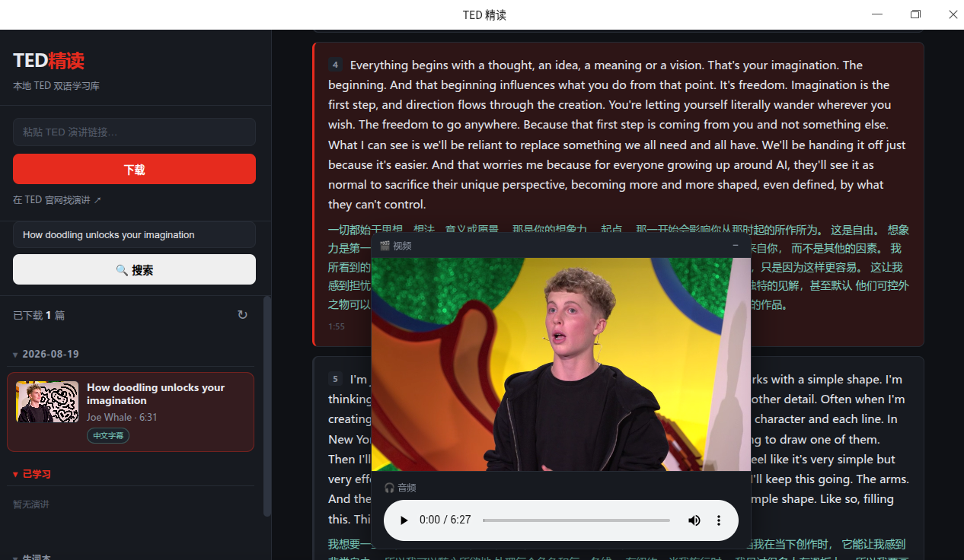Viewport: 964px width, 560px height.
Task: Click the search field containing "How doodling"
Action: [134, 234]
